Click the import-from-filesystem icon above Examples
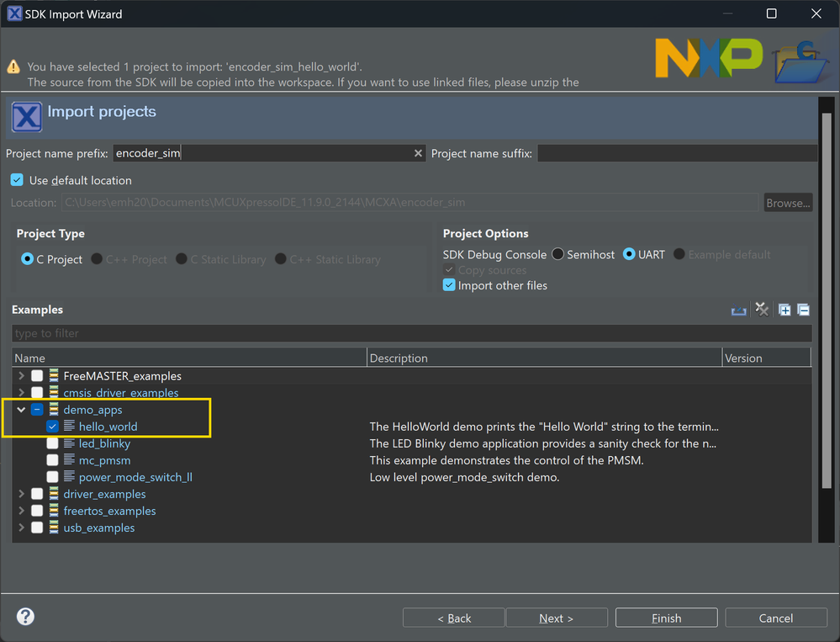The height and width of the screenshot is (642, 840). 738,310
